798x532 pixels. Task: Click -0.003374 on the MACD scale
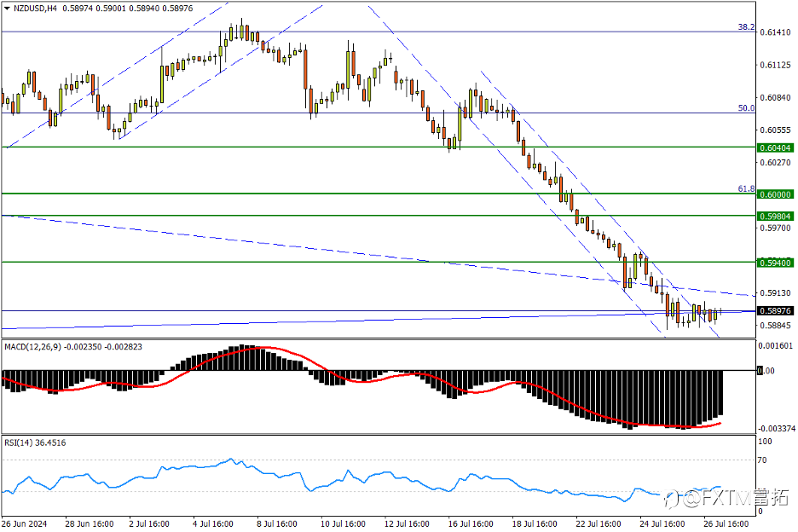point(776,429)
